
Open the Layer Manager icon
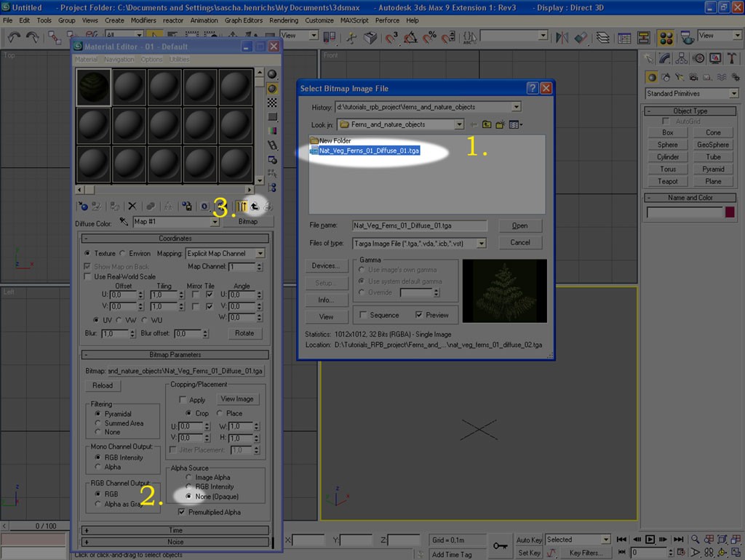[602, 38]
